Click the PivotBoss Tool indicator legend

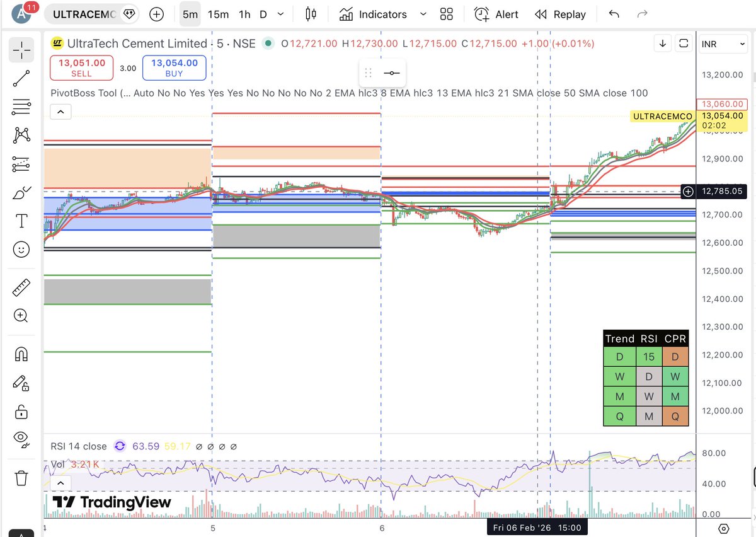(x=349, y=93)
